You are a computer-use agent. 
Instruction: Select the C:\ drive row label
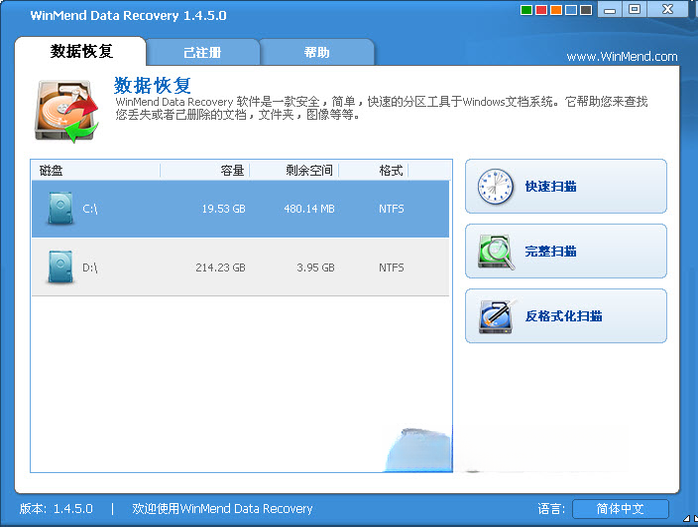coord(89,209)
